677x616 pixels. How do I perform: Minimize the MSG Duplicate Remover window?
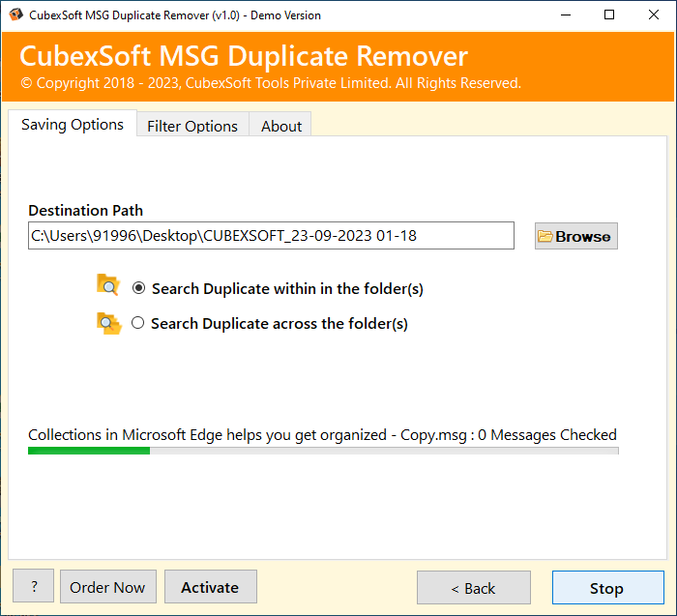click(564, 15)
